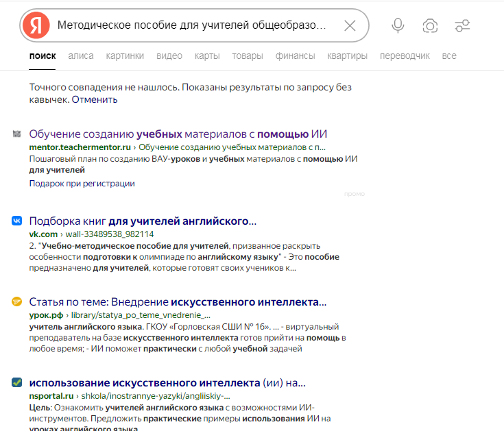Clear the search query with X icon
This screenshot has width=504, height=431.
pos(350,26)
